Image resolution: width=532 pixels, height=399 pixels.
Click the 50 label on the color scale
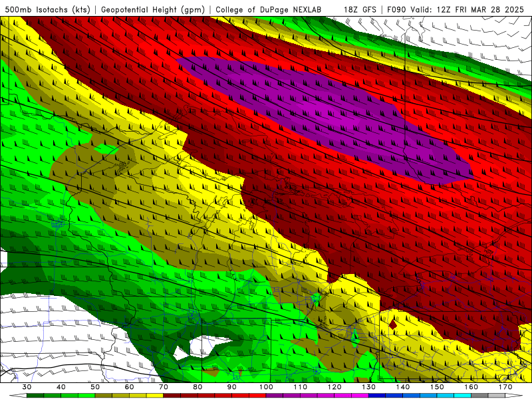(95, 387)
